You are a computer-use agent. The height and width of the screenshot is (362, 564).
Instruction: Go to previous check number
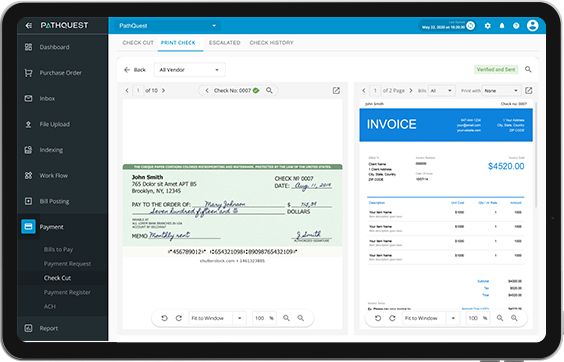pyautogui.click(x=207, y=91)
